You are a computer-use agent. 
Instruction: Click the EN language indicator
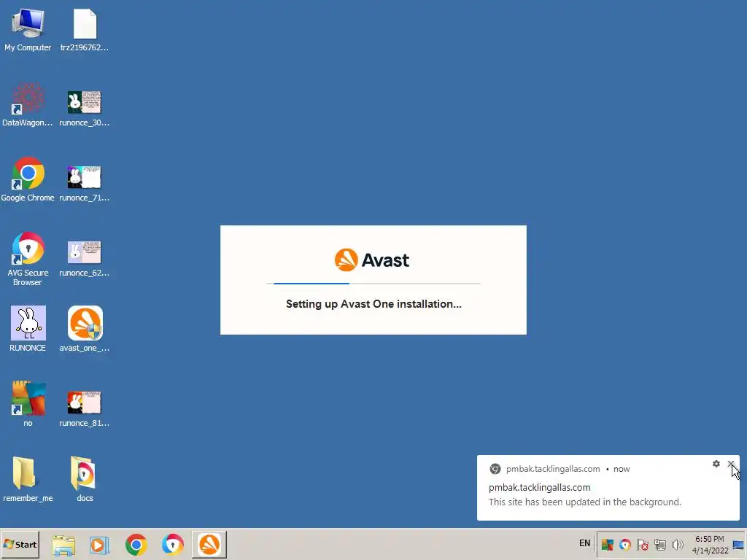(584, 543)
